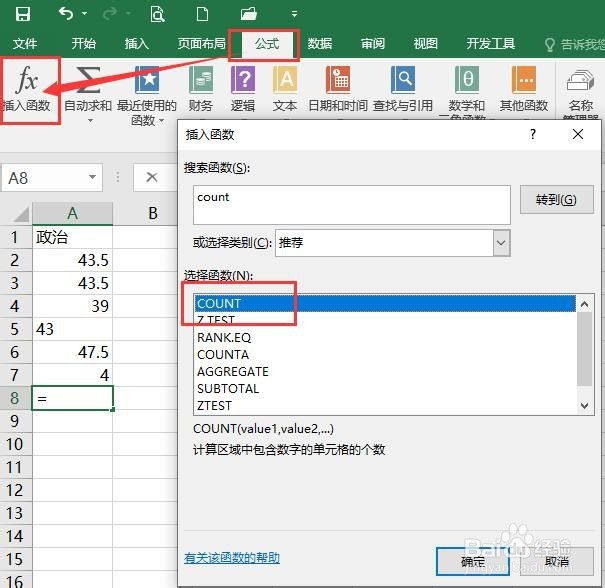Click the 确定 button
605x588 pixels.
473,561
